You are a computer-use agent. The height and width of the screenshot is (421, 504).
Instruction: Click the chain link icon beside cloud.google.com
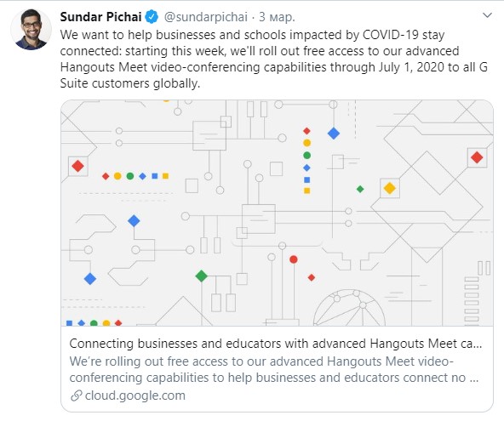76,395
